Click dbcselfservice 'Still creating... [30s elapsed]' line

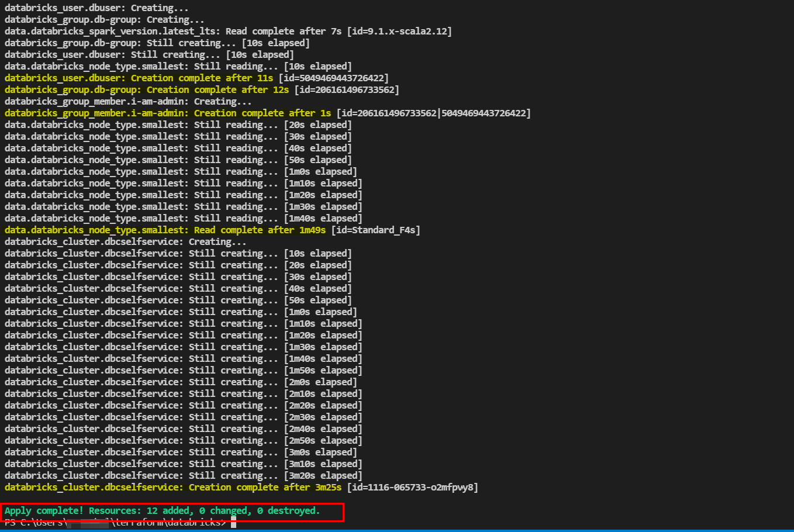178,277
